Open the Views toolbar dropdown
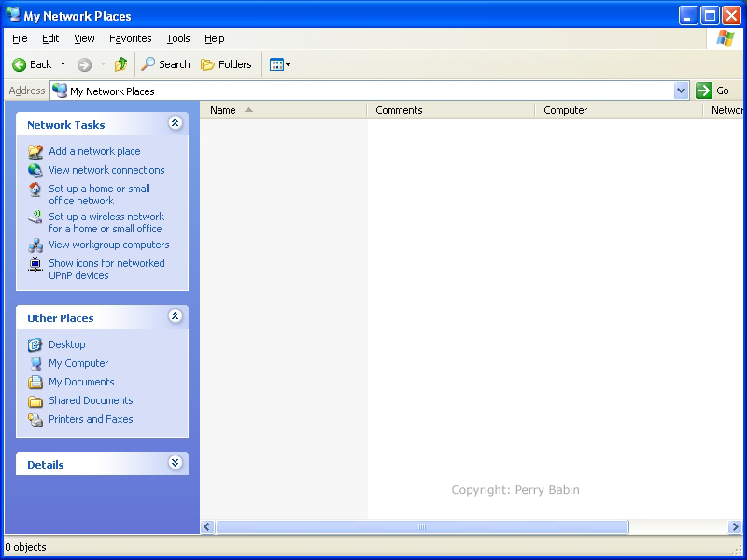This screenshot has width=747, height=560. (279, 64)
